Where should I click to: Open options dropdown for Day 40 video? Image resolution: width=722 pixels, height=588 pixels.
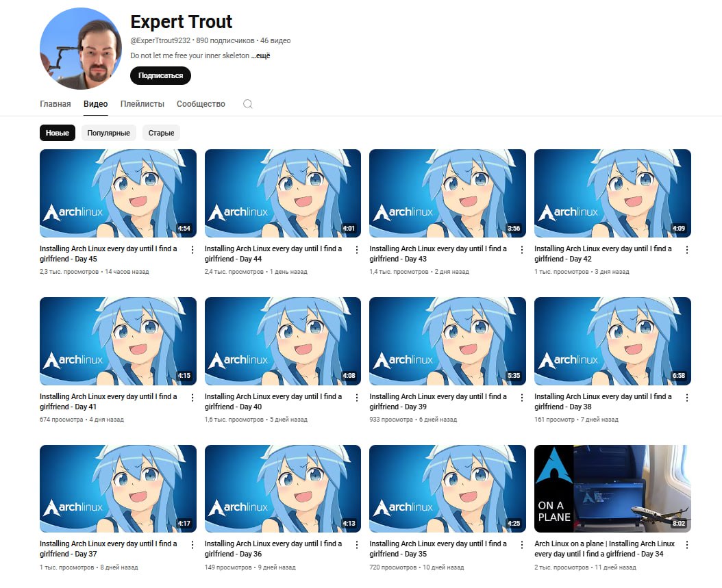tap(357, 398)
